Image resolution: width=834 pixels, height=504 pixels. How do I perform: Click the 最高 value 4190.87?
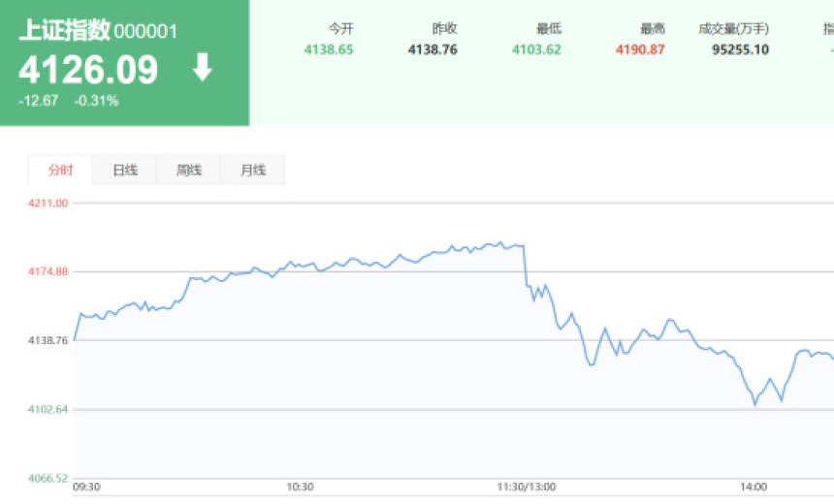tap(640, 49)
